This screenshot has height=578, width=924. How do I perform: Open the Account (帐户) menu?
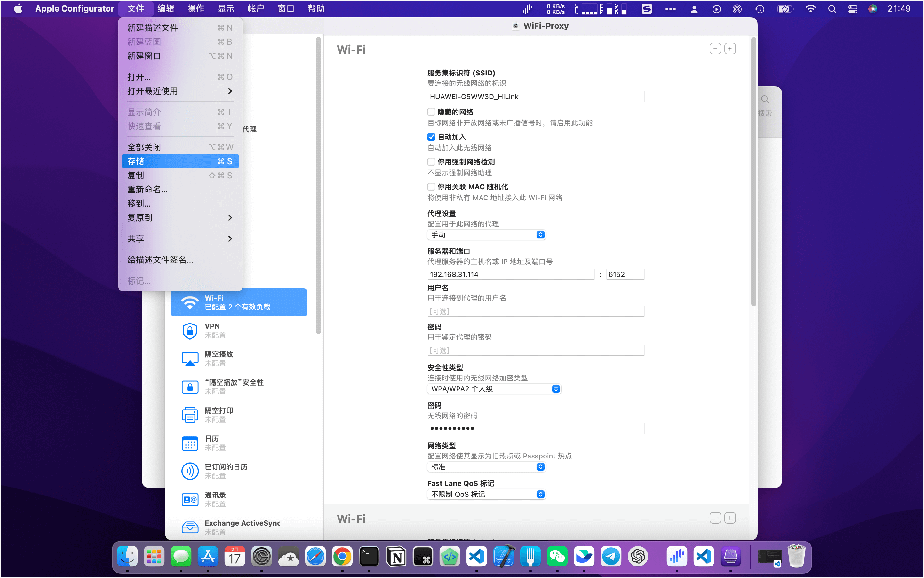coord(256,9)
